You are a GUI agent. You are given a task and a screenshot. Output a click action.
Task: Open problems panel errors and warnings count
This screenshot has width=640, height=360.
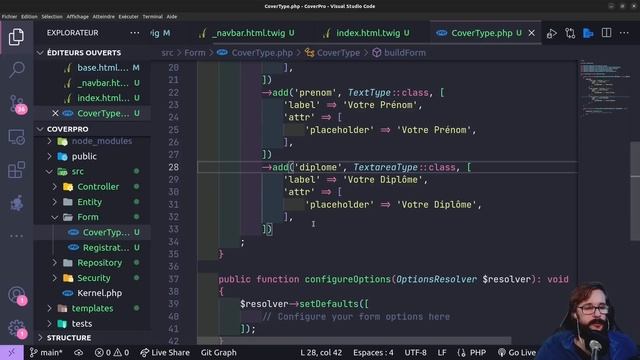tap(112, 352)
